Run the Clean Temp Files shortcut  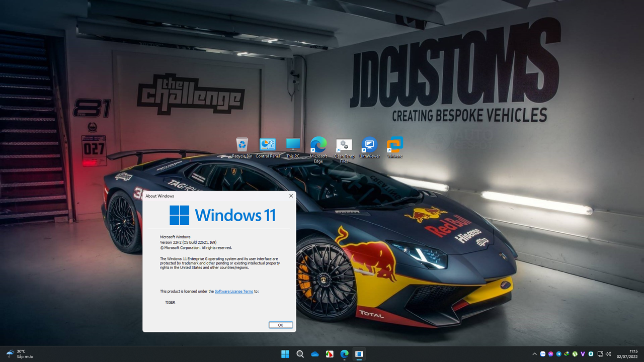344,146
